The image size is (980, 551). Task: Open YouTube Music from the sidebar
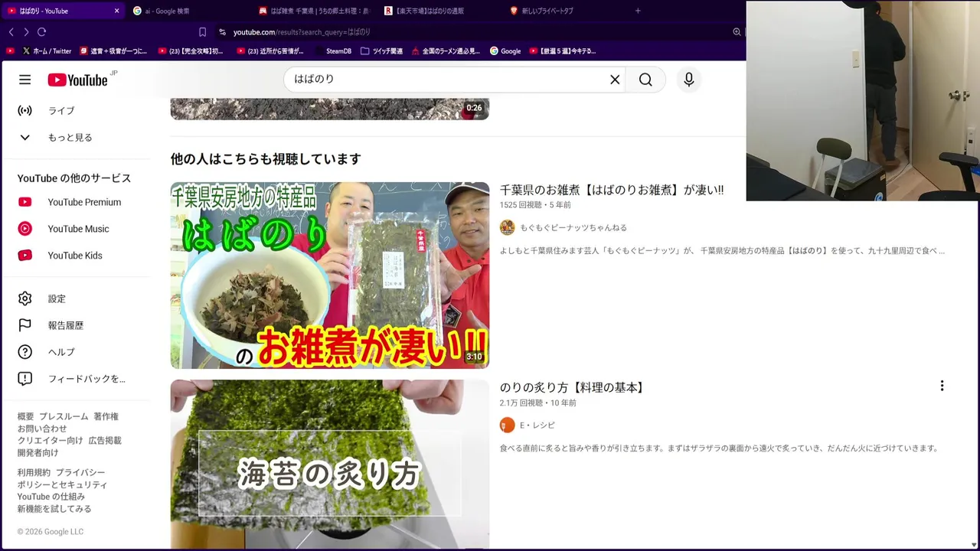(x=76, y=229)
